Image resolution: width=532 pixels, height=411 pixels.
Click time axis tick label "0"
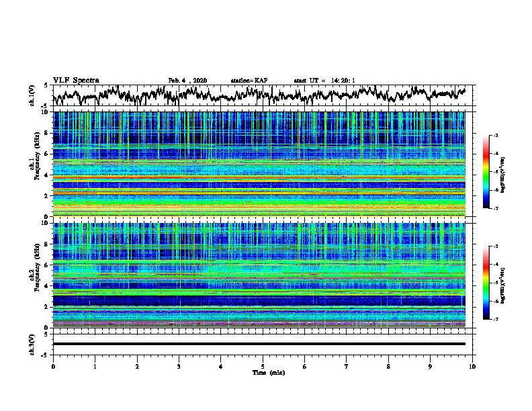[53, 367]
